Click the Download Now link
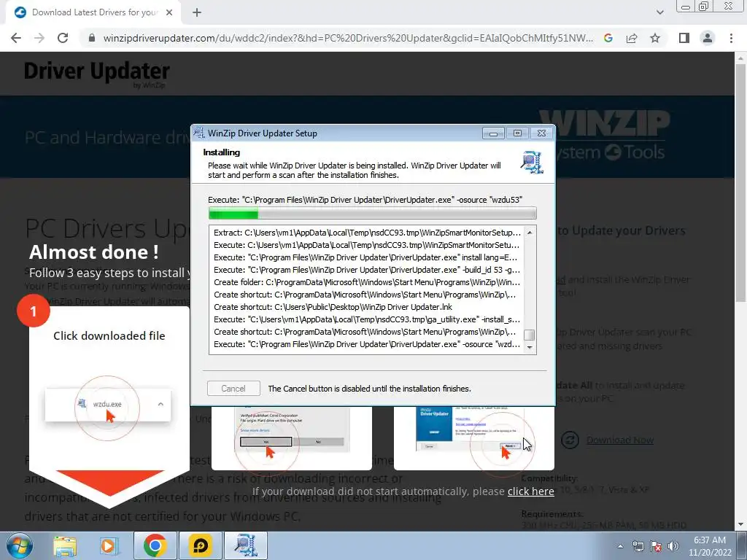Image resolution: width=747 pixels, height=560 pixels. pos(620,440)
